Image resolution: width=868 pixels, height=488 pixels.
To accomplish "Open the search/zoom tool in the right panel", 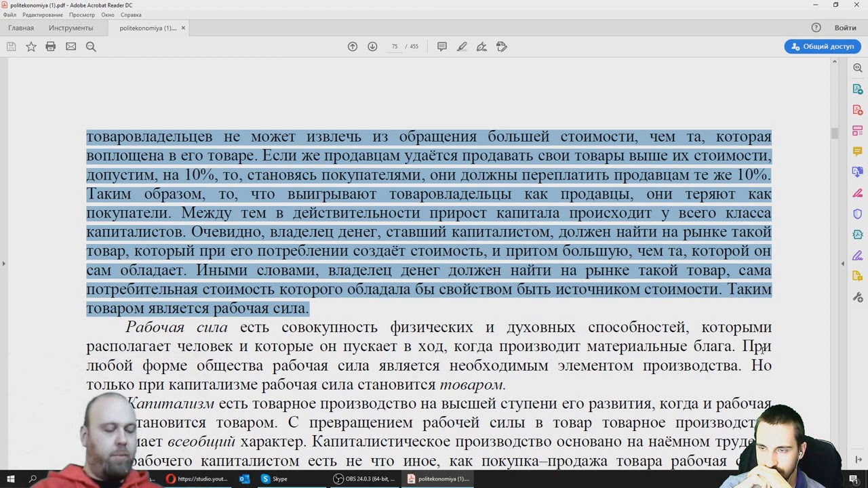I will (x=858, y=68).
